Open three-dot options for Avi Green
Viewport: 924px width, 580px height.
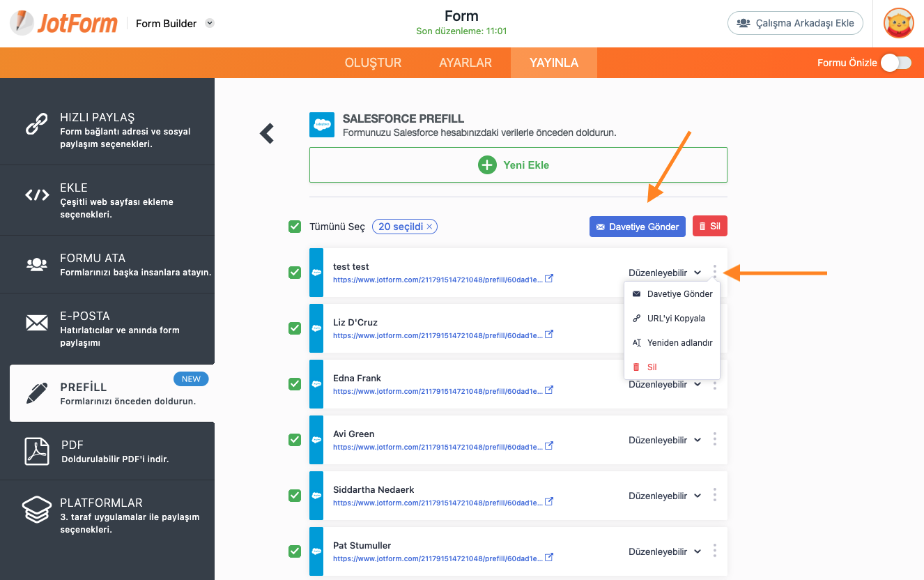pos(714,440)
